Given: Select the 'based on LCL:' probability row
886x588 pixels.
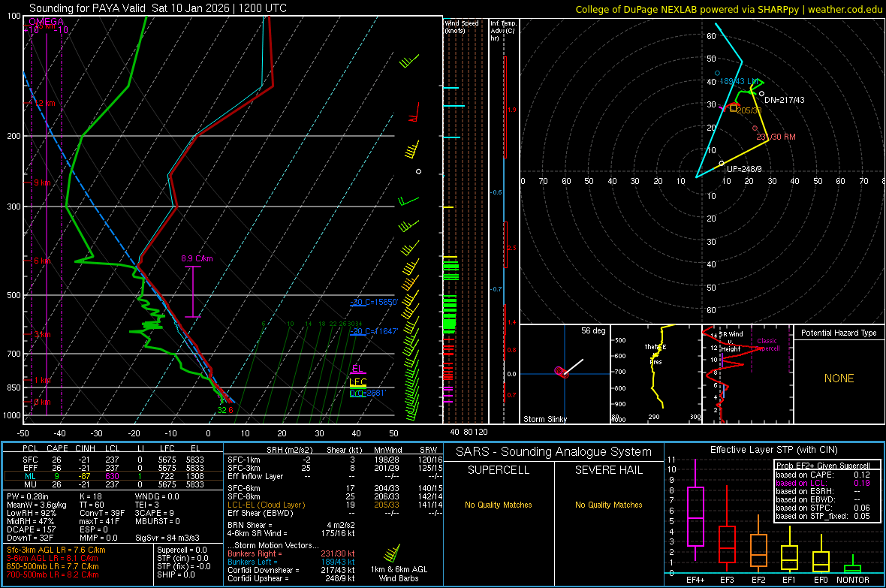Looking at the screenshot, I should pyautogui.click(x=823, y=483).
